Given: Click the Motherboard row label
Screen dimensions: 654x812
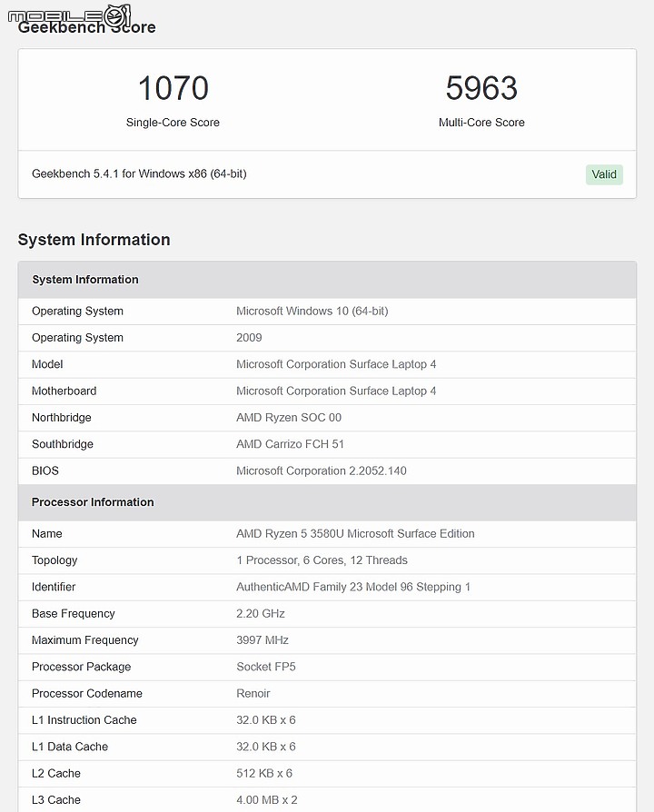Looking at the screenshot, I should pyautogui.click(x=64, y=391).
